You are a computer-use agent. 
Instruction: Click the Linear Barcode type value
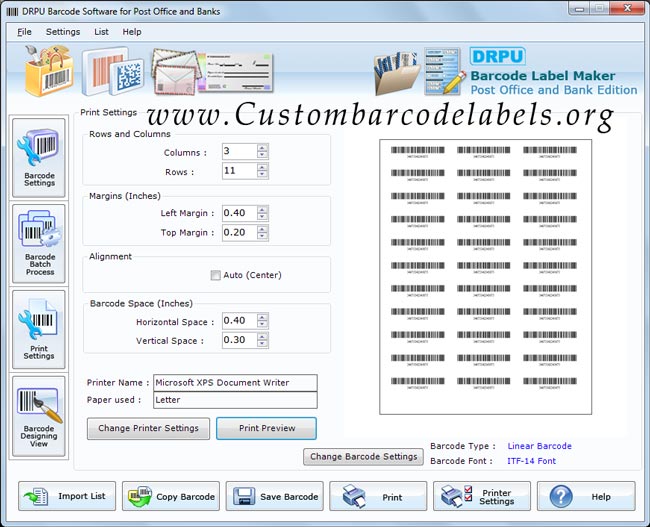tap(539, 446)
